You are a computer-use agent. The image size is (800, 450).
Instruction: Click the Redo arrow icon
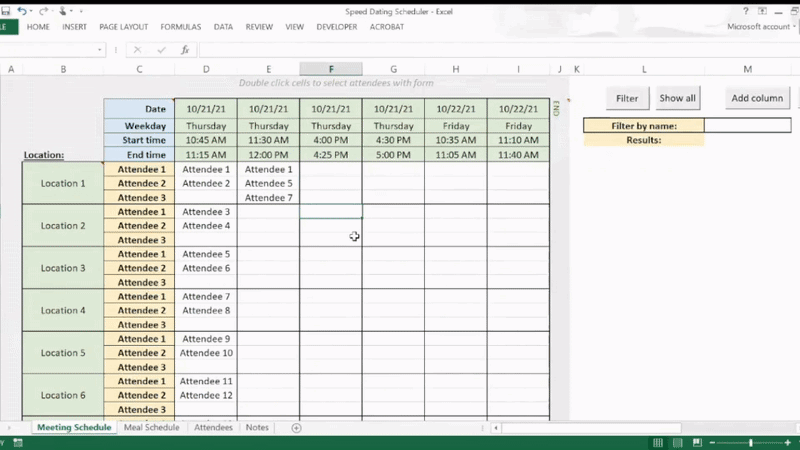[x=43, y=11]
